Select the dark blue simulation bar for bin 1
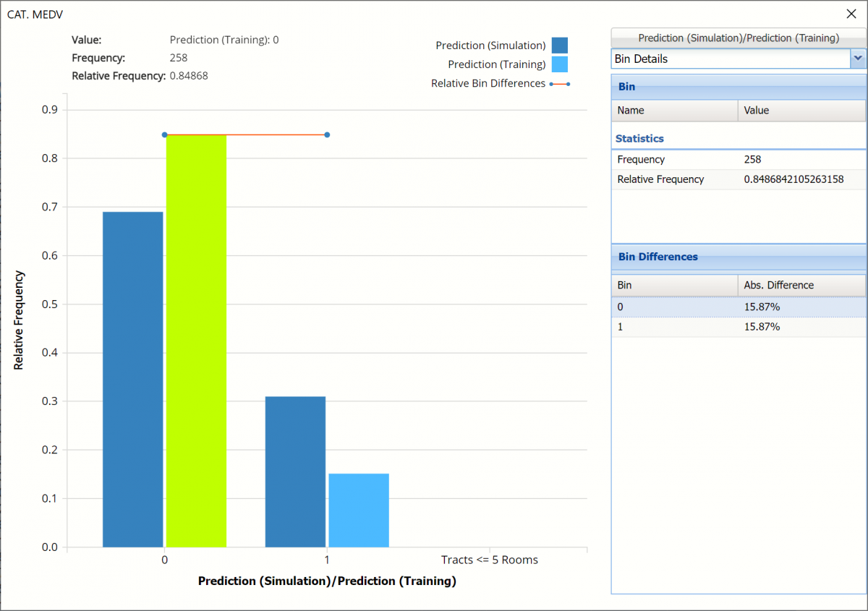Image resolution: width=868 pixels, height=611 pixels. click(295, 471)
